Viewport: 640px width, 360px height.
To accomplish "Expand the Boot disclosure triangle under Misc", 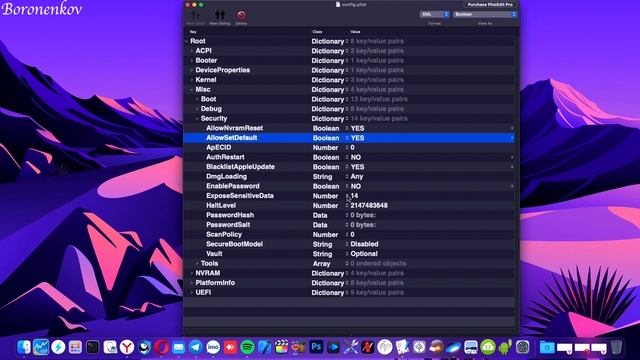I will coord(197,99).
